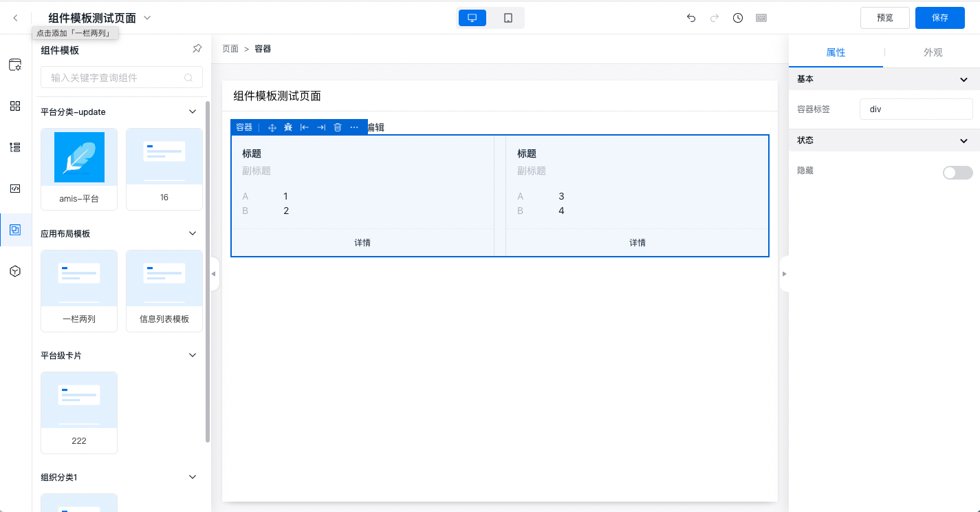Click the 页面 breadcrumb

[x=230, y=49]
